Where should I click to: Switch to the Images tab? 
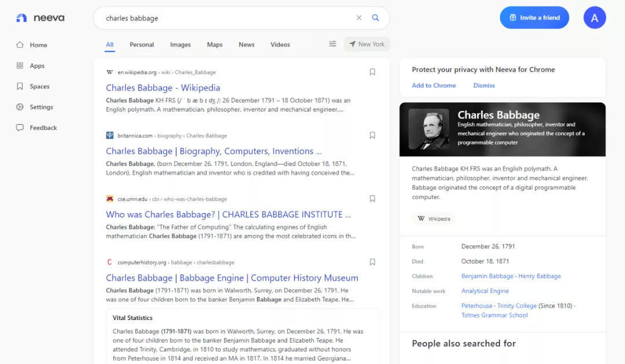click(x=181, y=45)
